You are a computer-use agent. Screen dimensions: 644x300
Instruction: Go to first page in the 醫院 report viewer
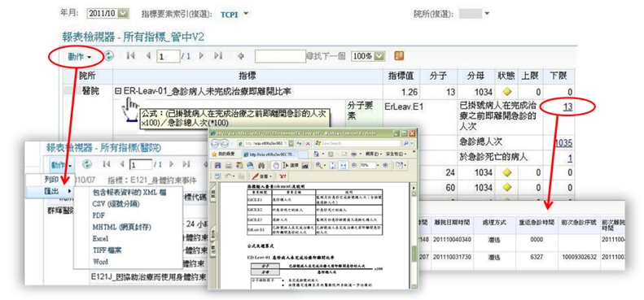(x=107, y=164)
